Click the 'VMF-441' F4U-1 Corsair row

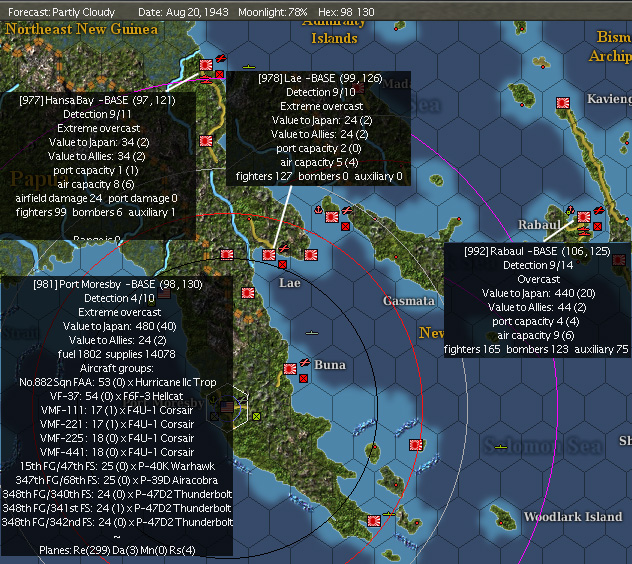(x=117, y=452)
